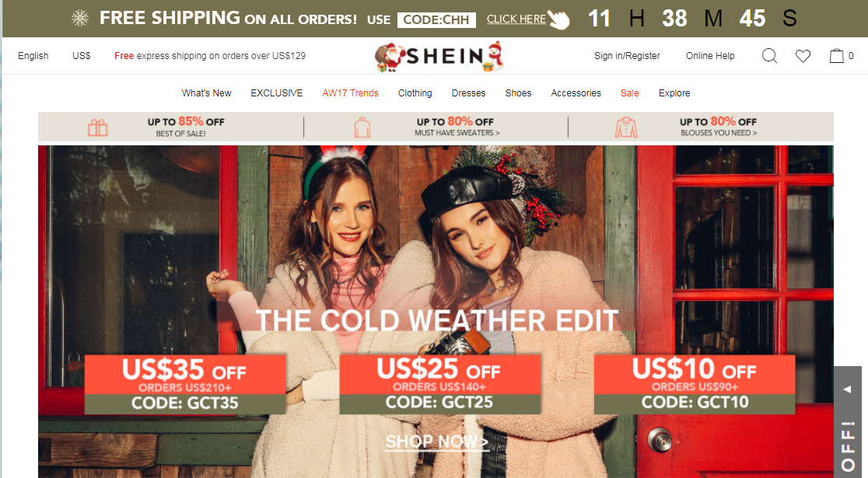This screenshot has width=868, height=478.
Task: Click the sweater icon in promo bar
Action: click(362, 127)
